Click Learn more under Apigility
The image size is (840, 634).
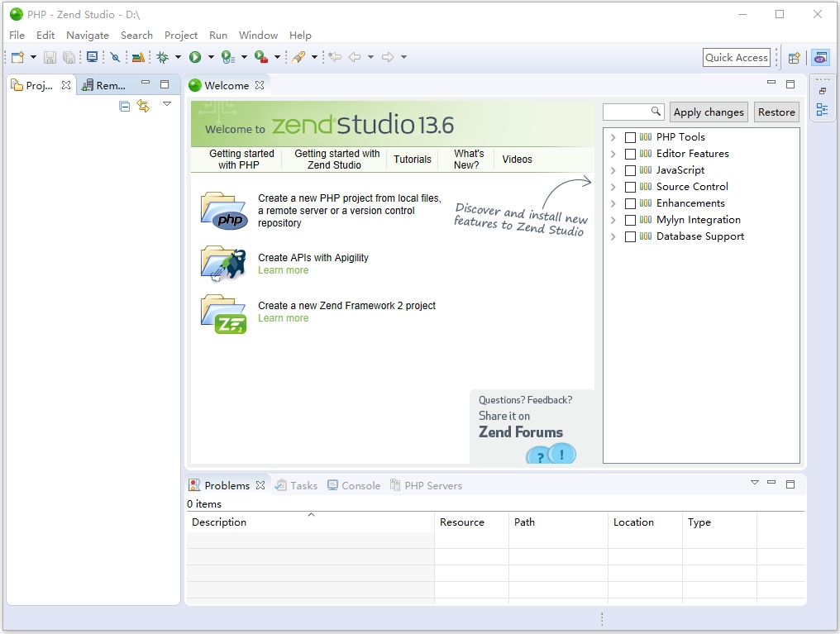tap(283, 270)
